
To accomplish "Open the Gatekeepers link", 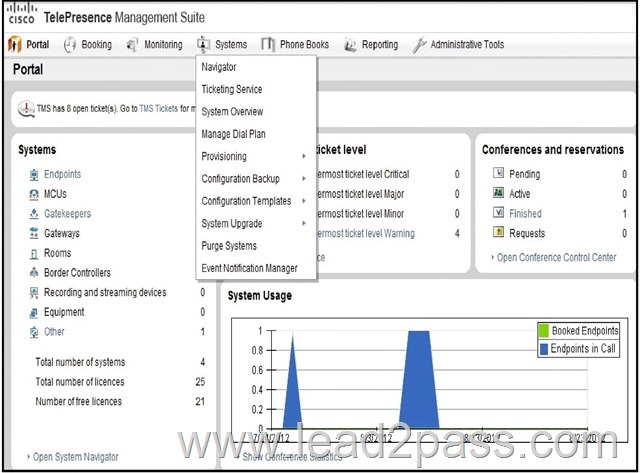I will (x=67, y=213).
